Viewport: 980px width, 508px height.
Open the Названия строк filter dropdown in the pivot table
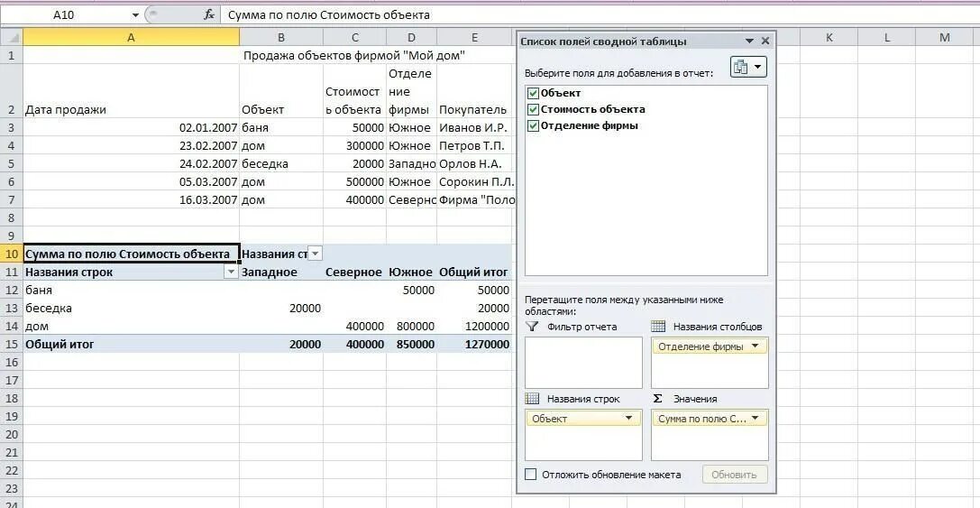tap(231, 272)
